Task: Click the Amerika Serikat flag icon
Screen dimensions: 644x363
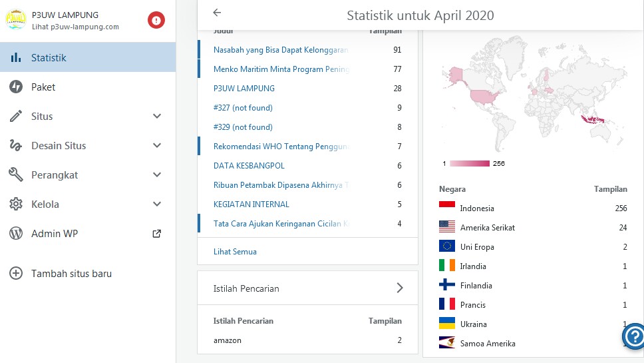Action: pyautogui.click(x=447, y=227)
